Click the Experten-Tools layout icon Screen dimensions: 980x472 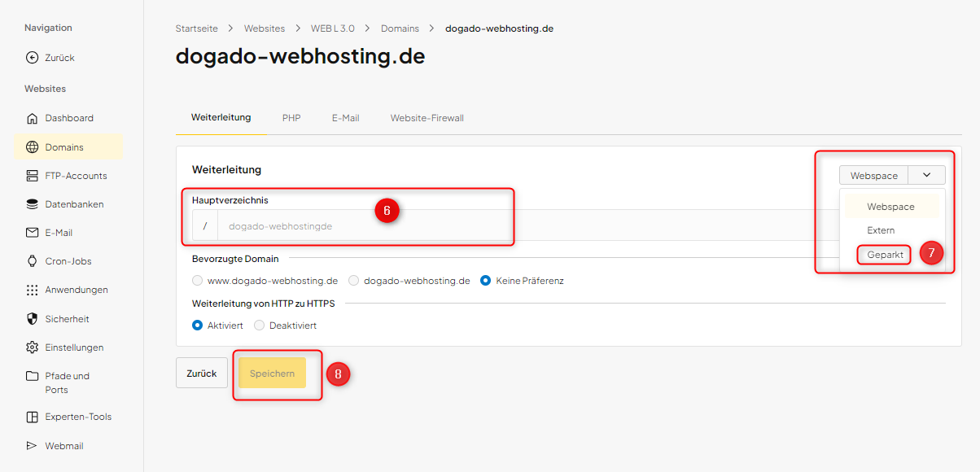click(33, 417)
